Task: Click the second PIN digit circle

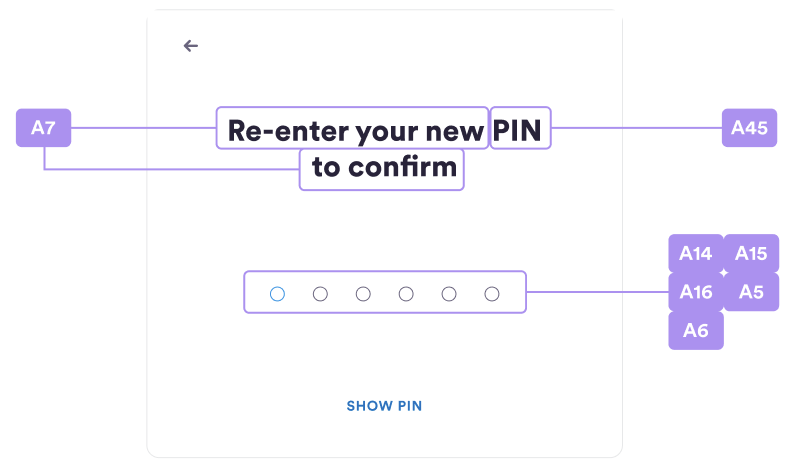Action: pyautogui.click(x=320, y=294)
